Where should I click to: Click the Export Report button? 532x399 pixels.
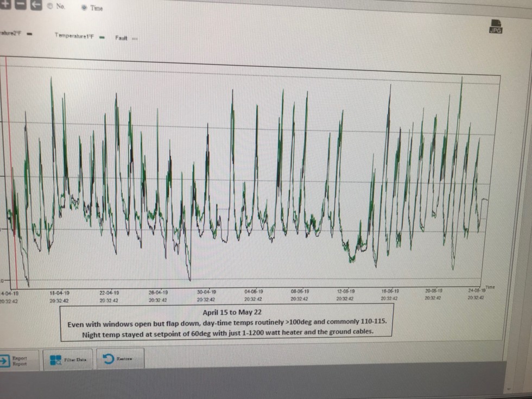pyautogui.click(x=18, y=360)
